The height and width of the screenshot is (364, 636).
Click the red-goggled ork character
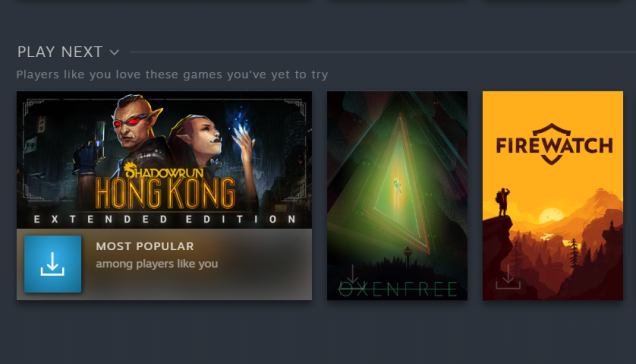point(134,134)
